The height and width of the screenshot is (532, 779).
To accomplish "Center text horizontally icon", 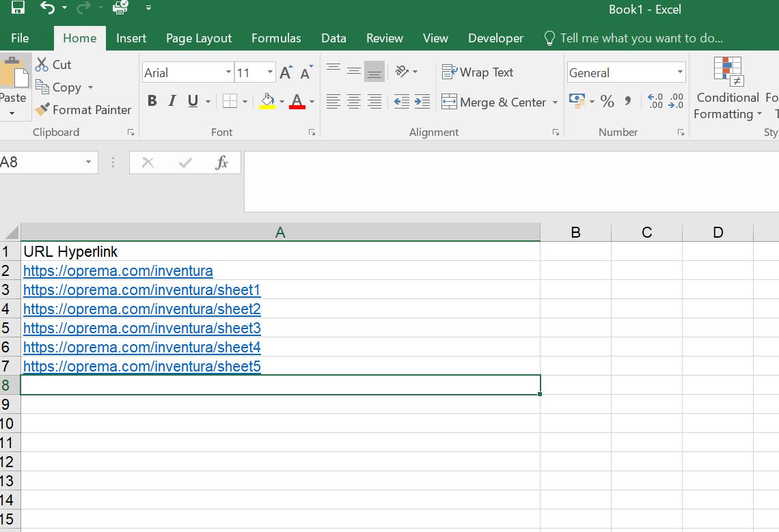I will coord(354,102).
